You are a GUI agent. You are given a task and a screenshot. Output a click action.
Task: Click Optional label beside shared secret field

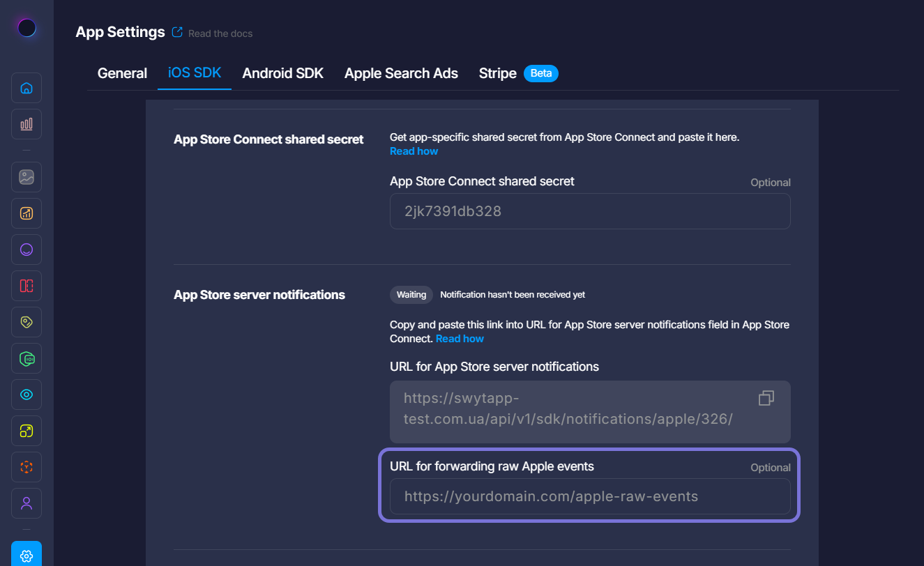click(771, 183)
